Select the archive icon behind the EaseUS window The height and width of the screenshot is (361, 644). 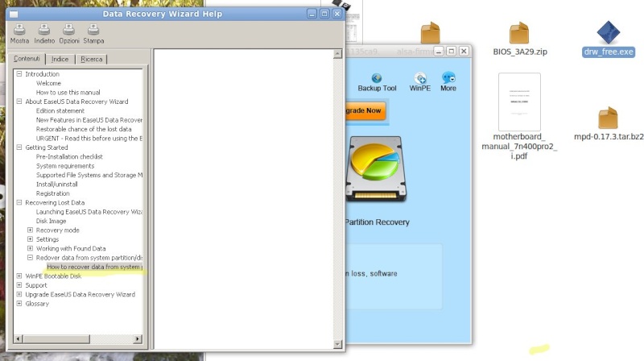point(430,33)
